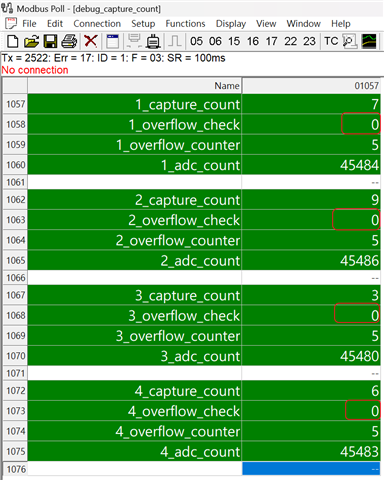Click the Connect network icon
384x480 pixels.
[x=134, y=41]
